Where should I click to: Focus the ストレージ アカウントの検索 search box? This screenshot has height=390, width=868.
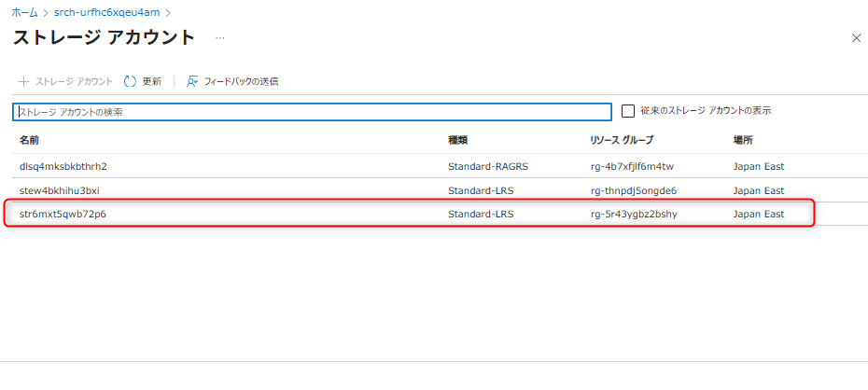coord(313,112)
